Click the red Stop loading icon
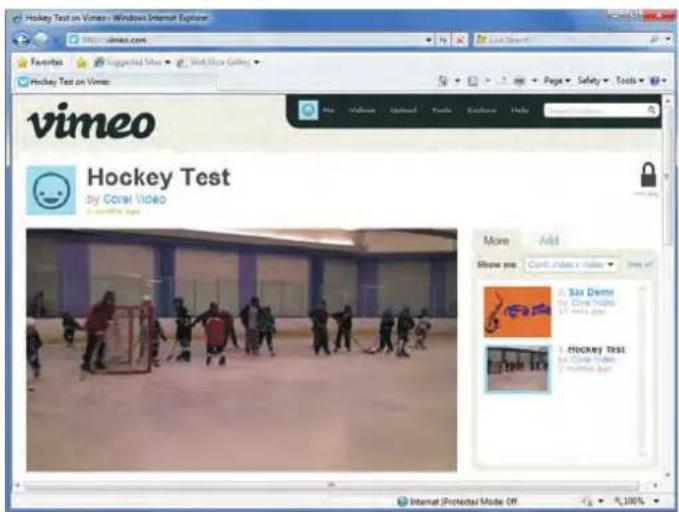The width and height of the screenshot is (679, 512). (x=460, y=40)
